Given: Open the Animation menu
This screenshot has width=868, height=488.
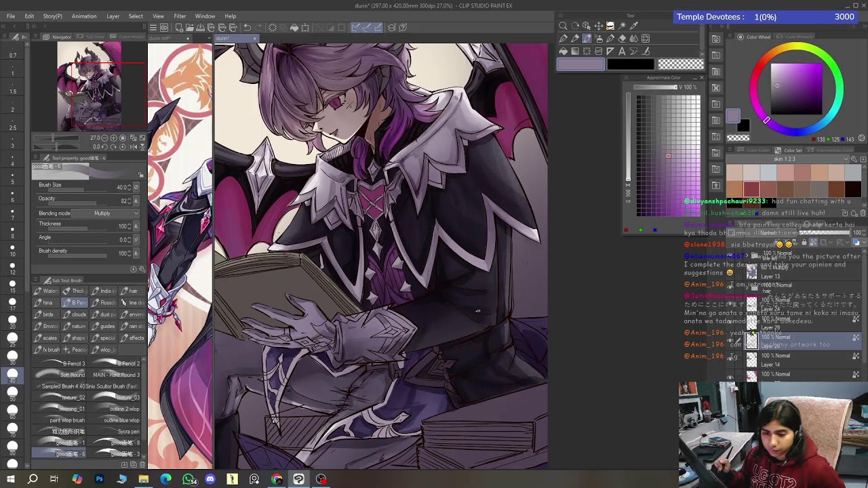Looking at the screenshot, I should 84,16.
